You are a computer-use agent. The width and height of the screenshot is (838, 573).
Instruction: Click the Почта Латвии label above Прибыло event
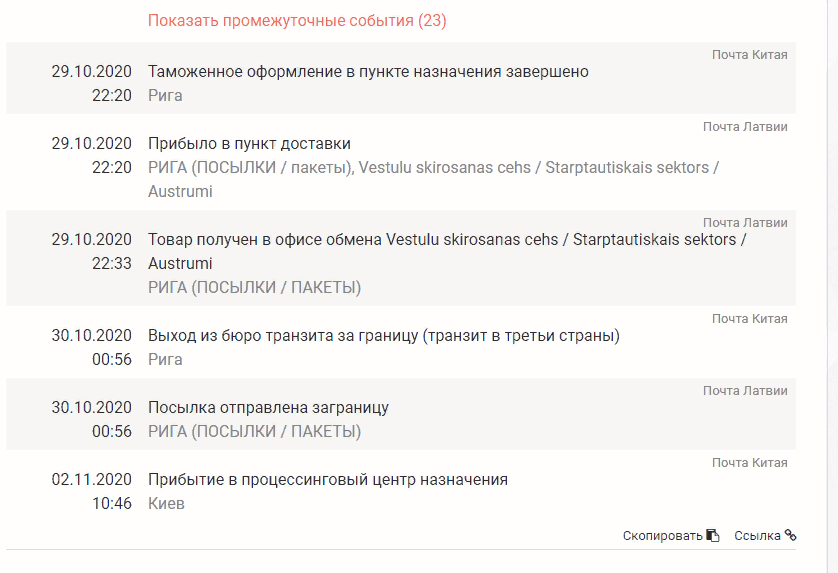745,127
